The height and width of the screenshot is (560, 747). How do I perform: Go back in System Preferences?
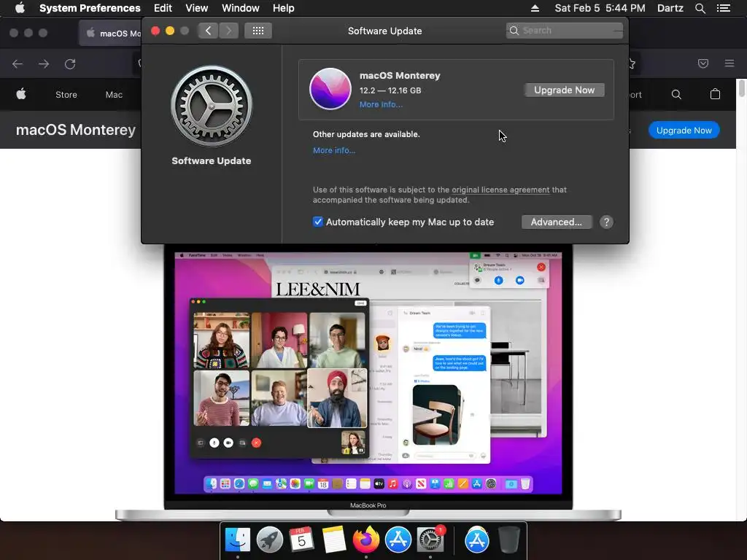point(208,31)
